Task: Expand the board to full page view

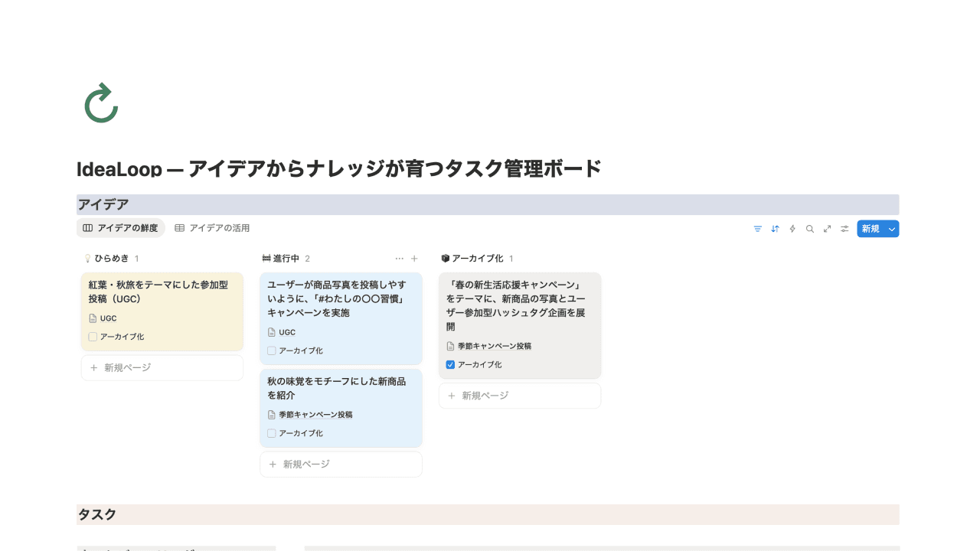Action: [827, 229]
